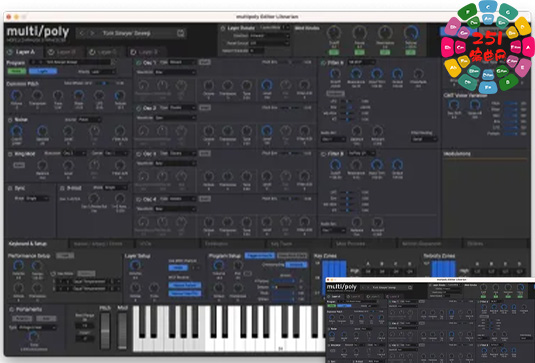Toggle the Portamento power
535x363 pixels.
pos(11,309)
